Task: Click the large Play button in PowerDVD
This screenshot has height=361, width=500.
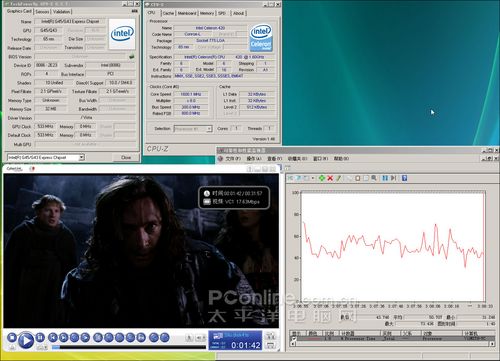Action: pos(26,340)
